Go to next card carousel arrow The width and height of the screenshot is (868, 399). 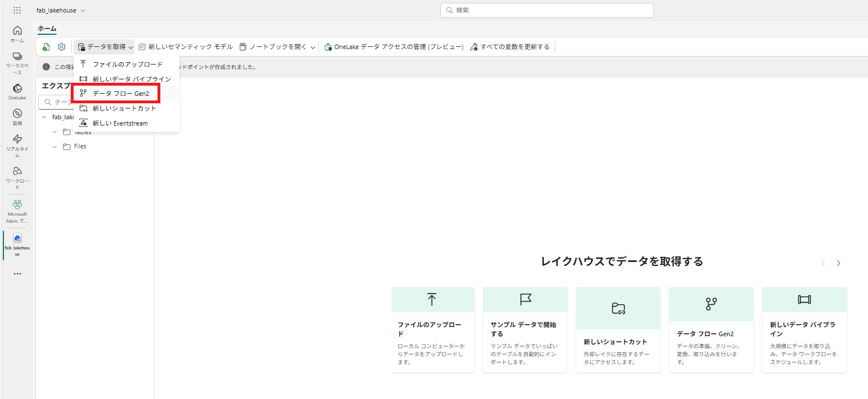pyautogui.click(x=838, y=263)
